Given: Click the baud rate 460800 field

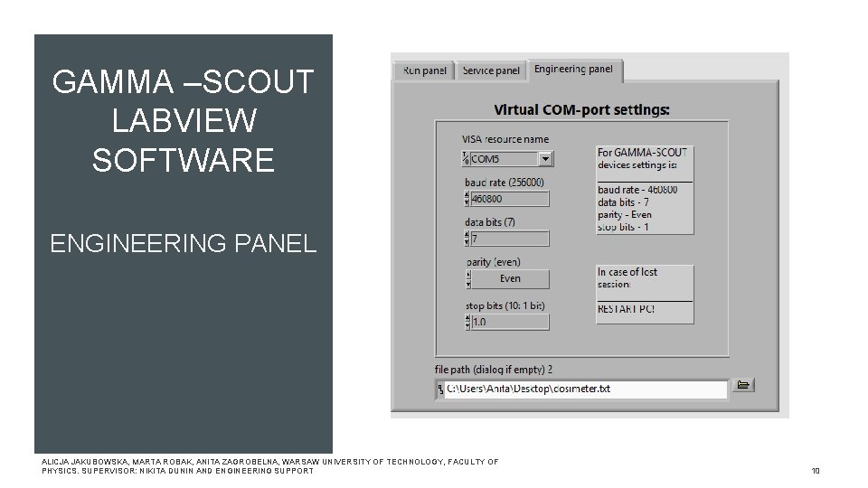Looking at the screenshot, I should tap(510, 199).
